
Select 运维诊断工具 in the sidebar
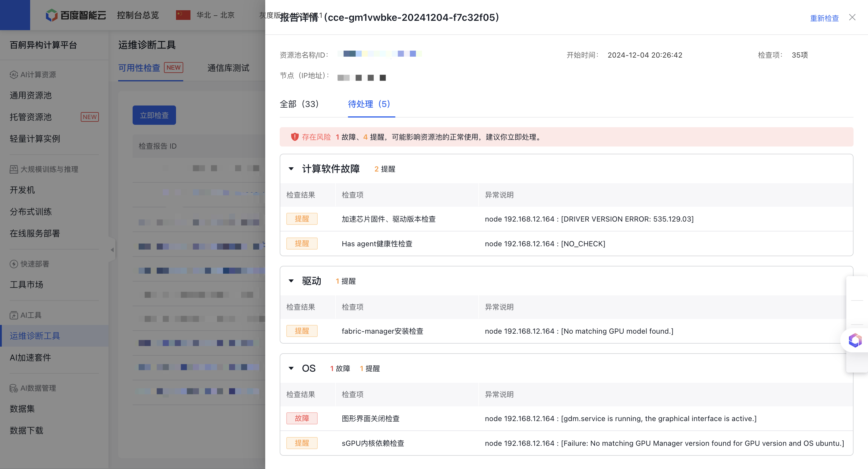tap(54, 336)
